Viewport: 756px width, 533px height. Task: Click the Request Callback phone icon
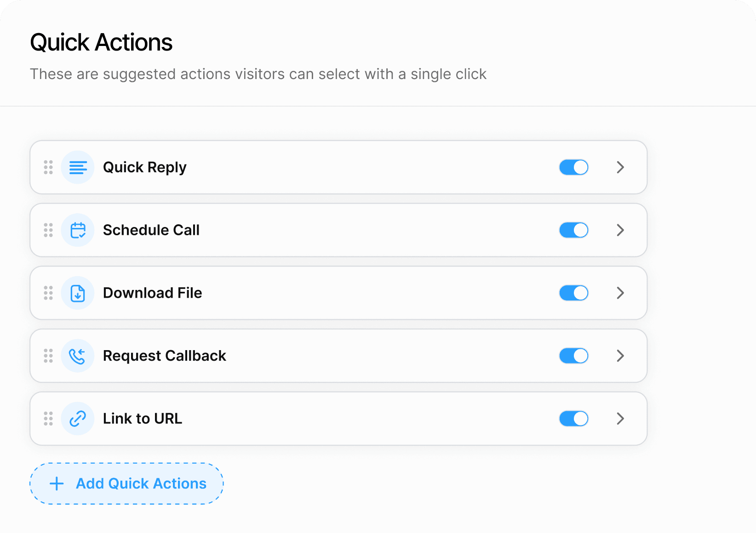pos(78,356)
